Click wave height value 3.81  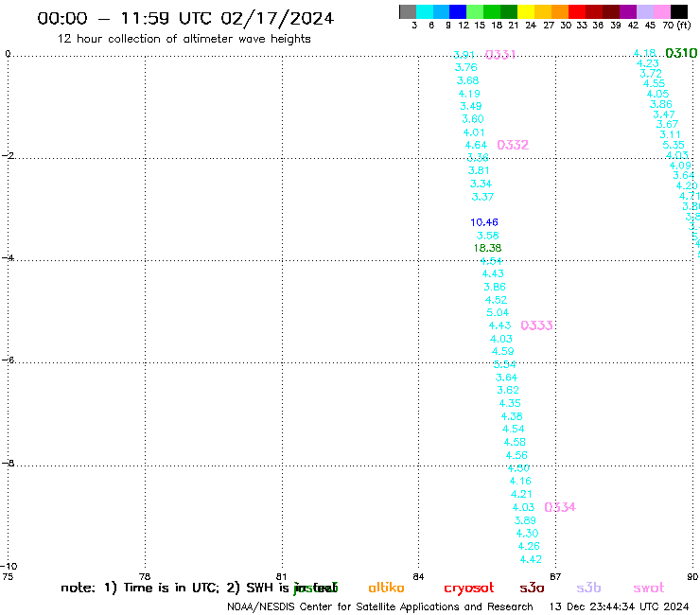[479, 170]
